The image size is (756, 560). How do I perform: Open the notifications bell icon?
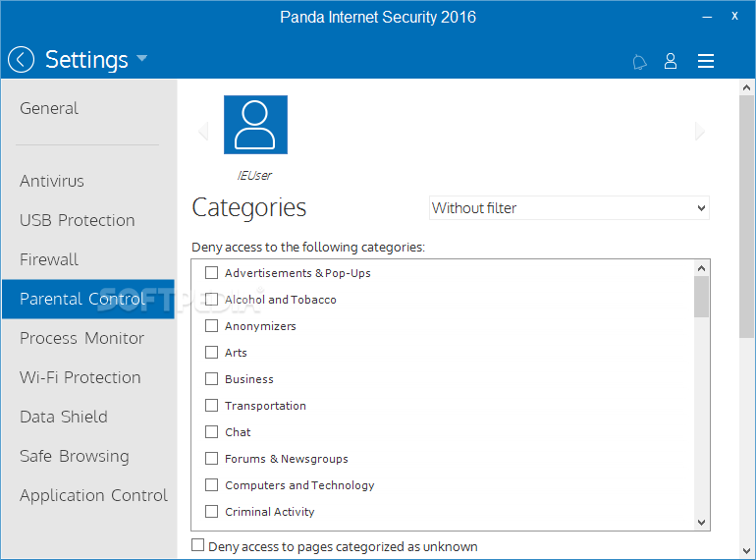(639, 62)
